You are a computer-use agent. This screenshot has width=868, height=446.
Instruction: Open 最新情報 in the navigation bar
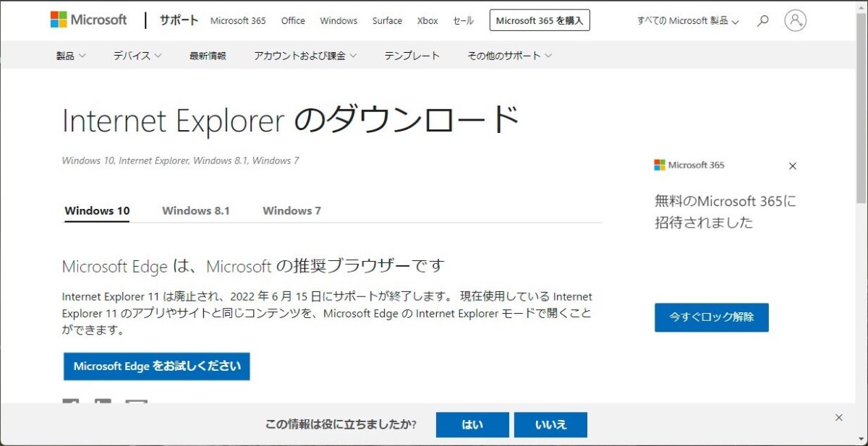tap(208, 56)
